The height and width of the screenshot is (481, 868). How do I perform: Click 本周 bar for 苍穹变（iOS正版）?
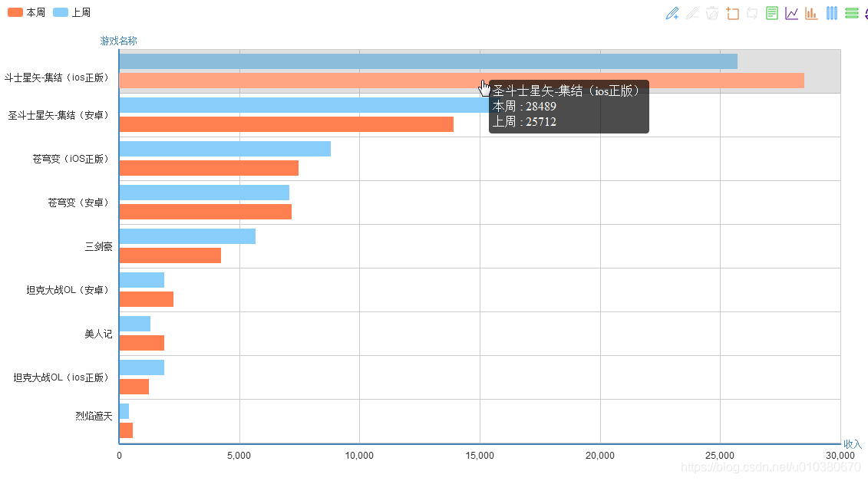click(x=209, y=168)
